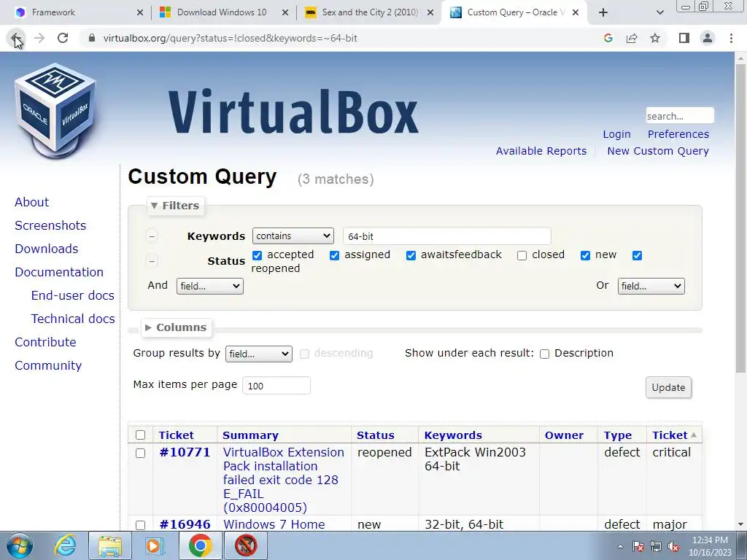Show hidden tray icons arrow
Image resolution: width=747 pixels, height=560 pixels.
coord(620,546)
